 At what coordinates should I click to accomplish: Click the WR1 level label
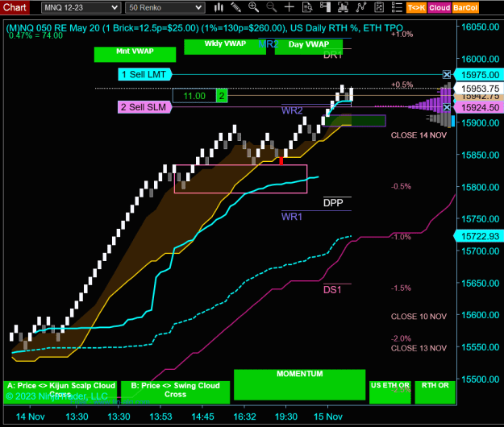pyautogui.click(x=292, y=217)
